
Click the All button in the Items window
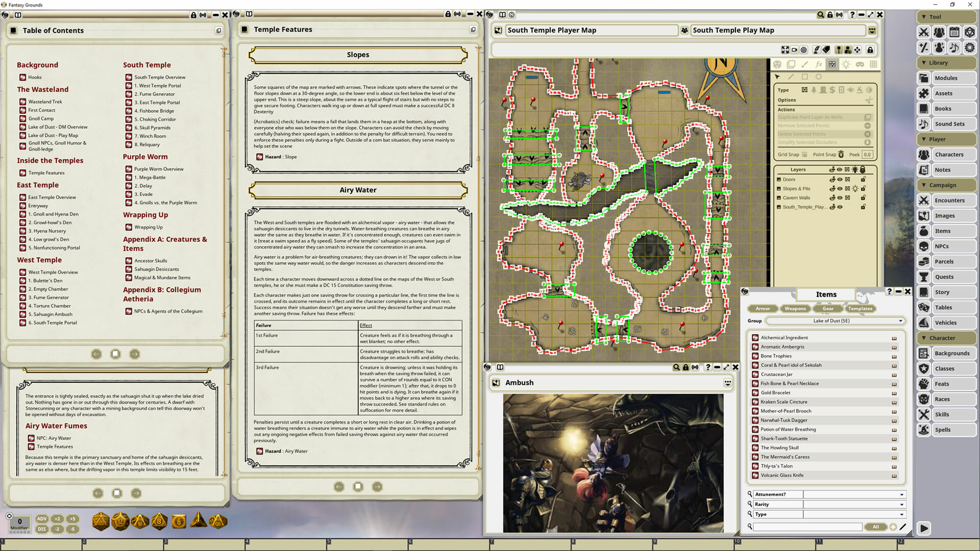pos(876,527)
